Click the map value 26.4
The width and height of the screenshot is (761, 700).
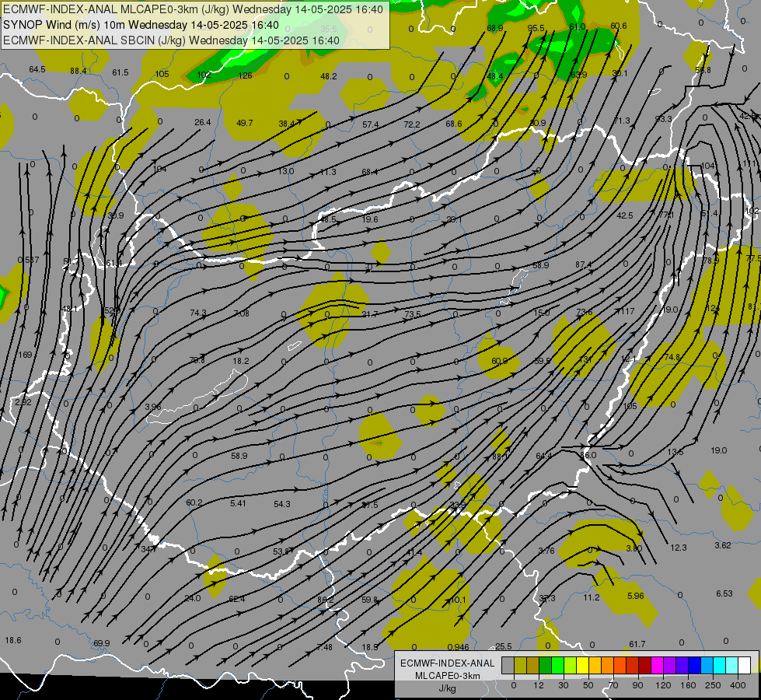[202, 122]
